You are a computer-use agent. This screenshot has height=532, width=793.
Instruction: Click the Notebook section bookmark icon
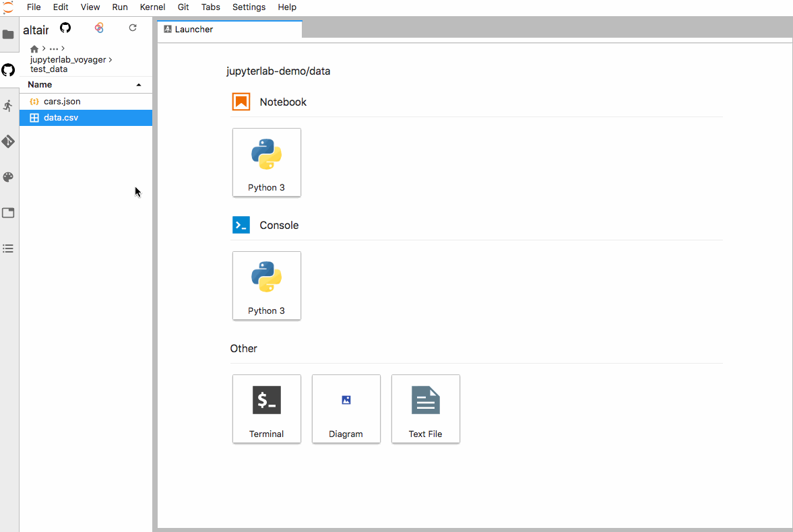tap(241, 102)
